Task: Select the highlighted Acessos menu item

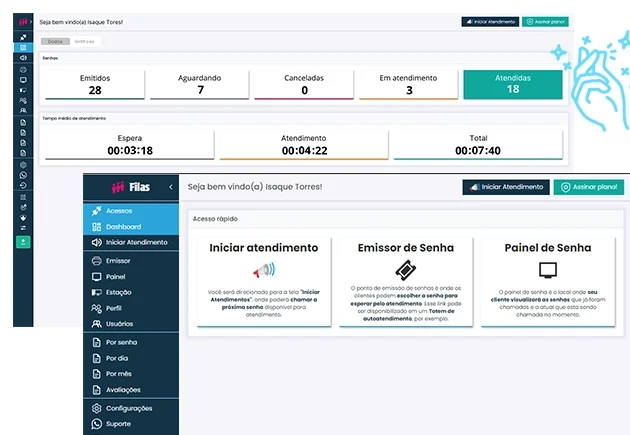Action: 118,211
